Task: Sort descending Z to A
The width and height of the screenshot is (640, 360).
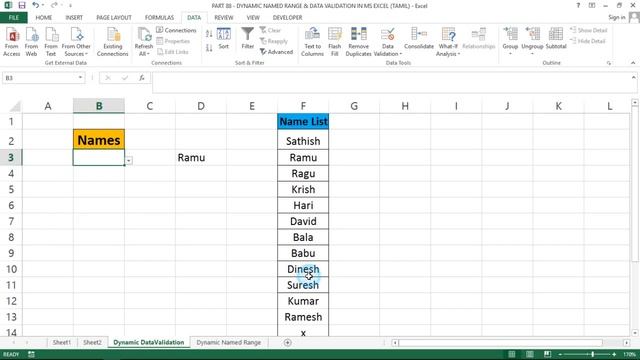Action: click(x=209, y=48)
